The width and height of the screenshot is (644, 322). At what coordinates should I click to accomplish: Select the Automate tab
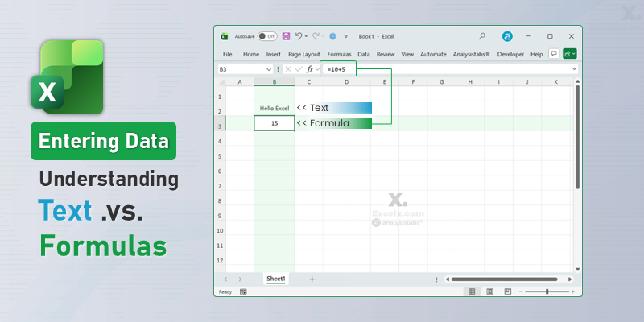pyautogui.click(x=433, y=54)
